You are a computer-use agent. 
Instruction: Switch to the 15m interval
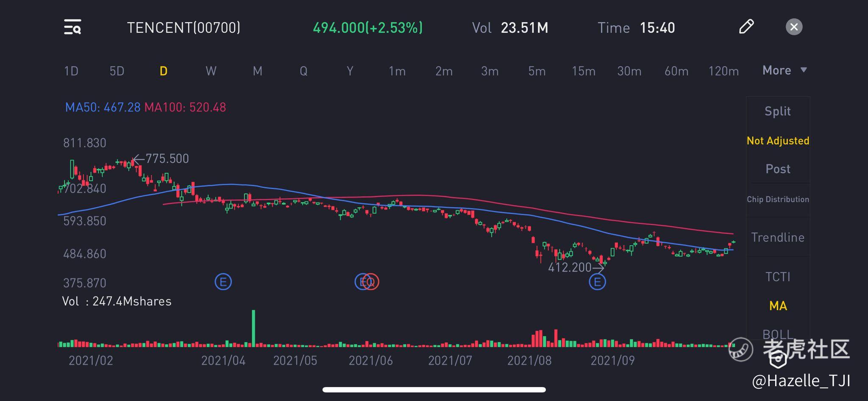584,71
